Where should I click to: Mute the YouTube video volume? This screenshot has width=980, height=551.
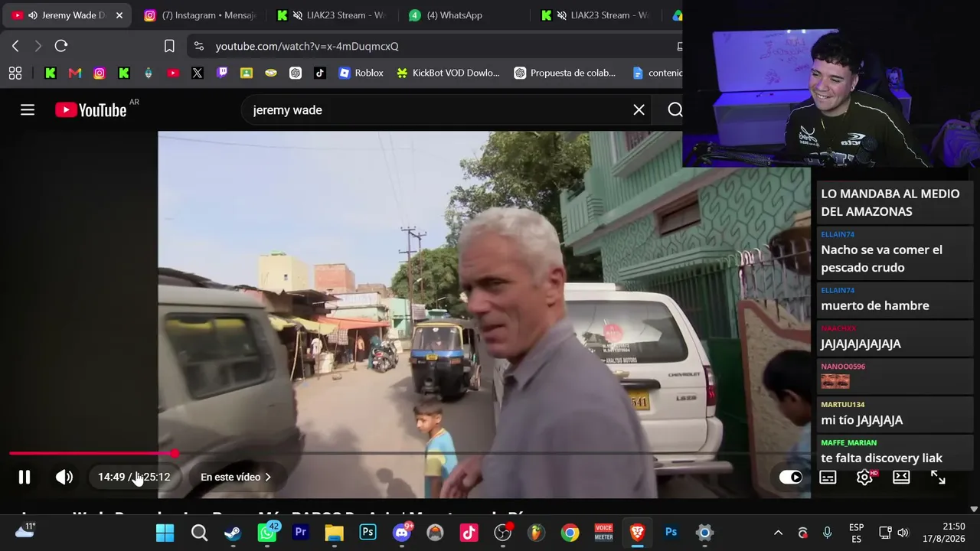[x=64, y=477]
